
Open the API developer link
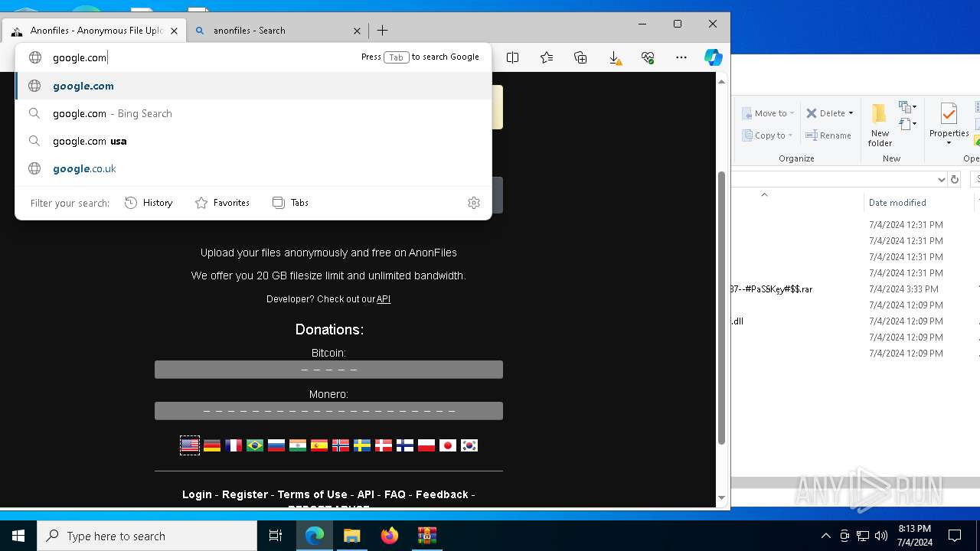click(x=384, y=299)
